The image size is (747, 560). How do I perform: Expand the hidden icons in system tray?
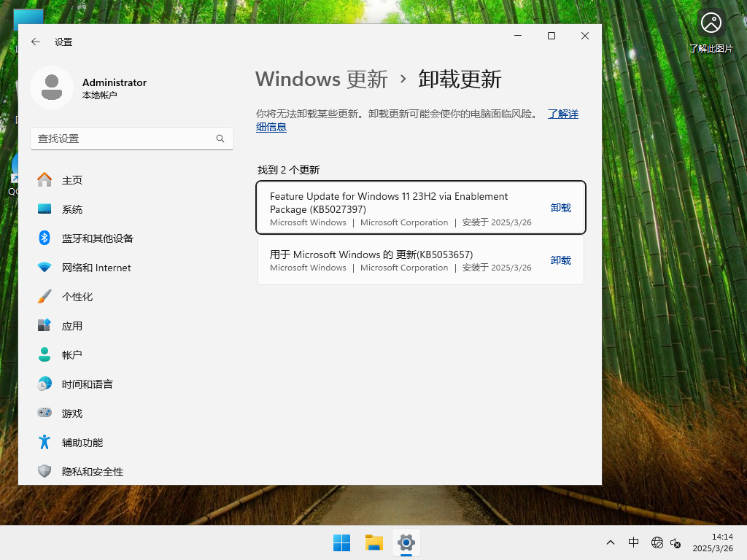coord(611,542)
